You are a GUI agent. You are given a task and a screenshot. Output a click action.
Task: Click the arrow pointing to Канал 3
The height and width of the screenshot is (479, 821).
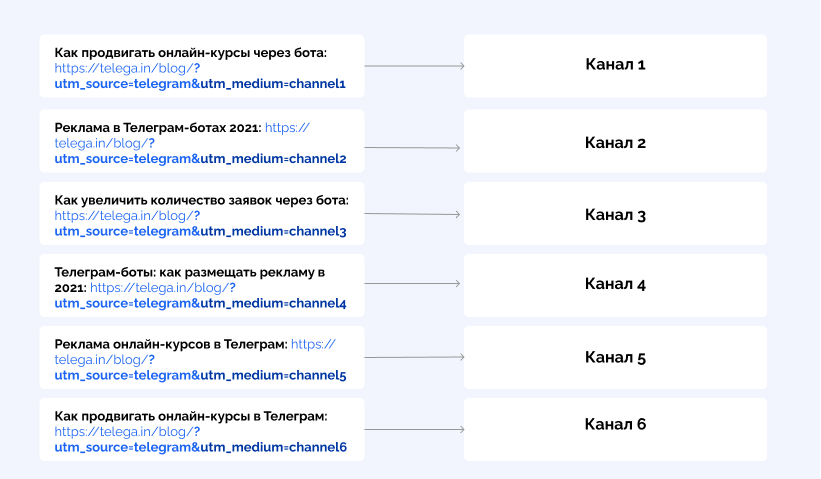tap(413, 214)
